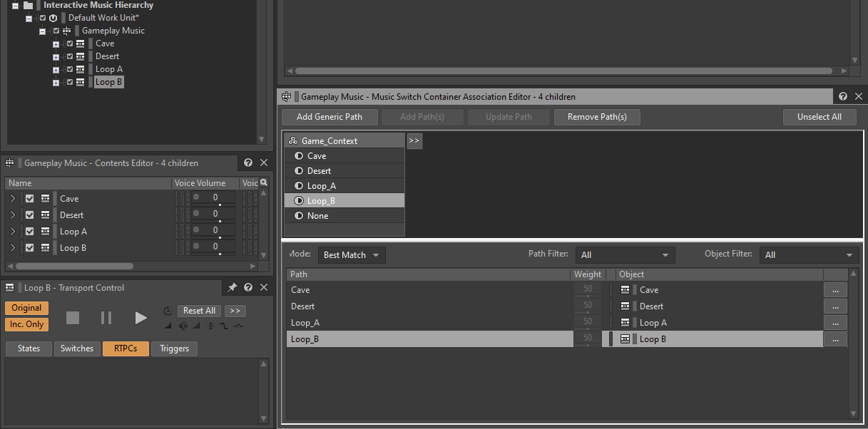Expand the Cave node in hierarchy tree
Image resolution: width=868 pixels, height=429 pixels.
point(56,43)
